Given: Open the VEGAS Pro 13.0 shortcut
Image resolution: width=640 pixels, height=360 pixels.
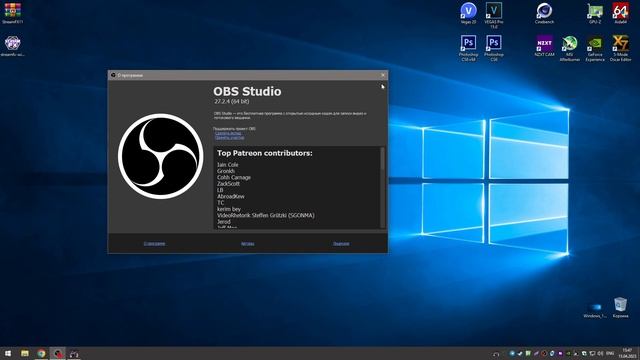Looking at the screenshot, I should coord(494,15).
